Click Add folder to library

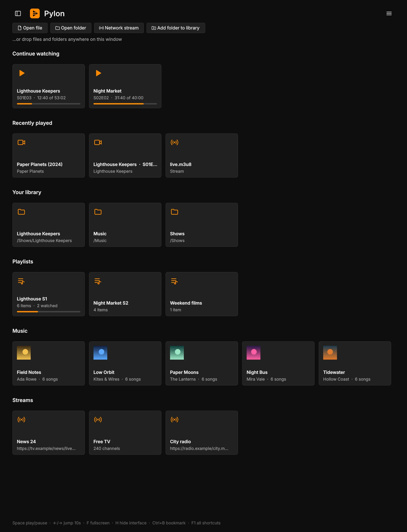click(176, 28)
